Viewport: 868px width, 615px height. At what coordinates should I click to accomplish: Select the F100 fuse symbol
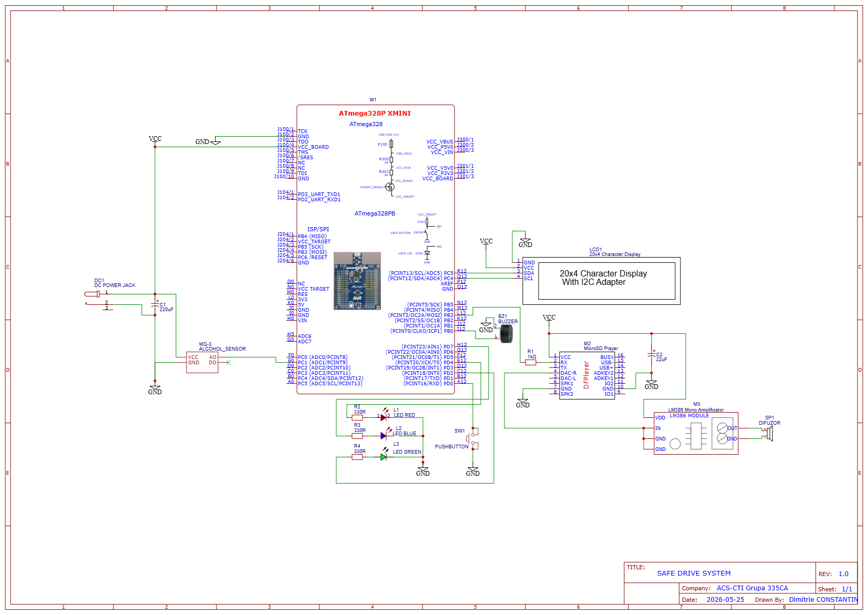coord(391,144)
